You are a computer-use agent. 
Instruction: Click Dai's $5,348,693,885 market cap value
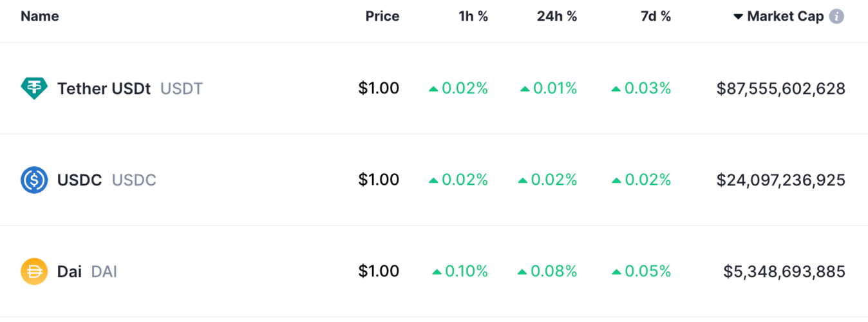784,272
